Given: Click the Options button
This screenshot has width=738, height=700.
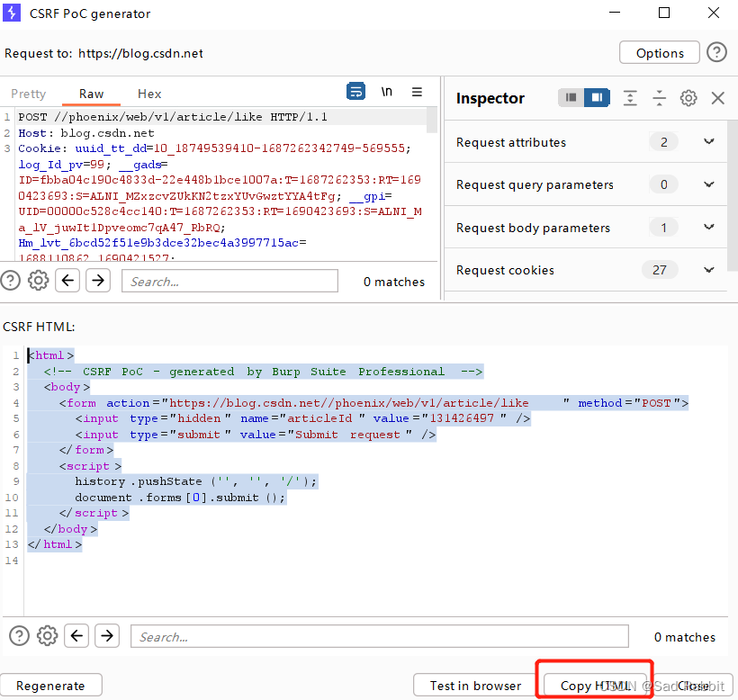Looking at the screenshot, I should click(660, 53).
